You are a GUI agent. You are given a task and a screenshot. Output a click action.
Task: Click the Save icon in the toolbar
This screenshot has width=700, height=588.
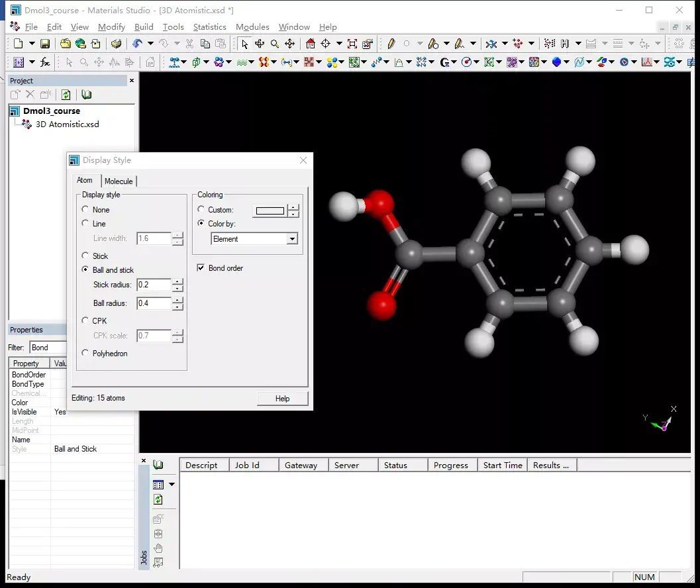click(45, 44)
